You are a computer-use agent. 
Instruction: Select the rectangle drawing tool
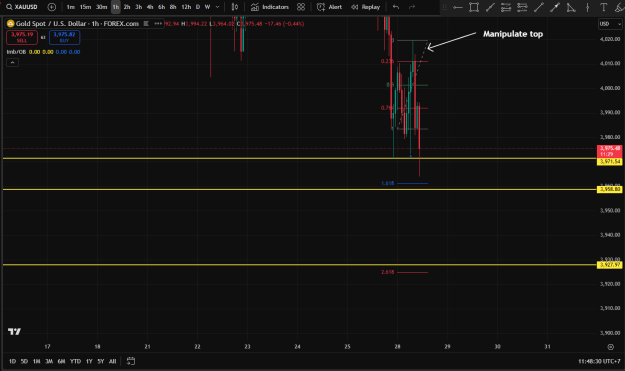(474, 7)
